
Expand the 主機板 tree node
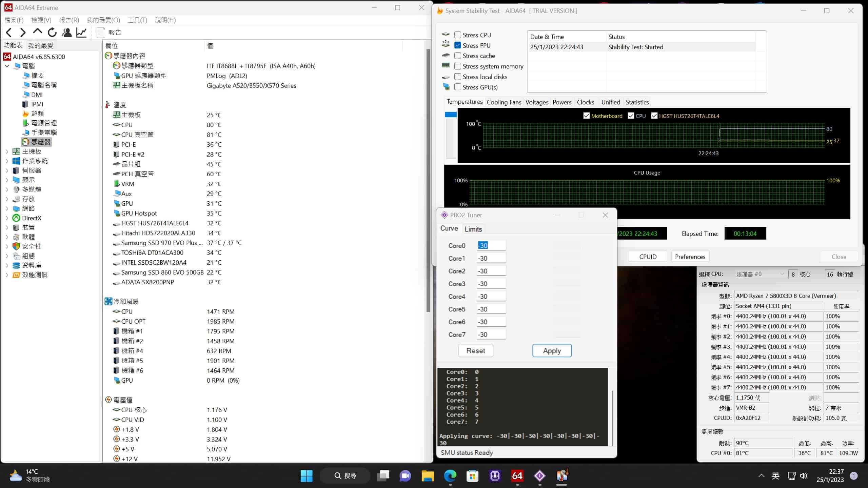[x=7, y=151]
